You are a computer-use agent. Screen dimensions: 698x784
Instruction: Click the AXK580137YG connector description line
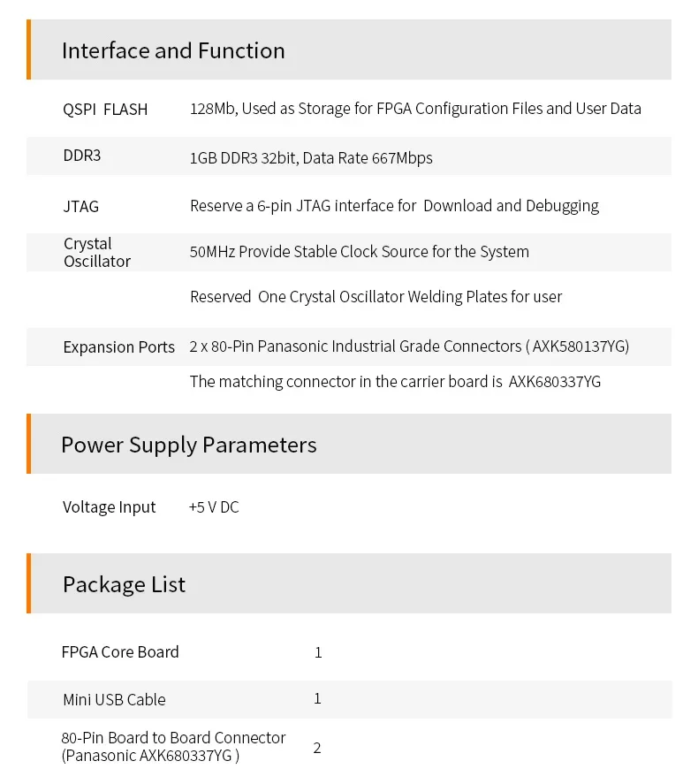(x=409, y=346)
